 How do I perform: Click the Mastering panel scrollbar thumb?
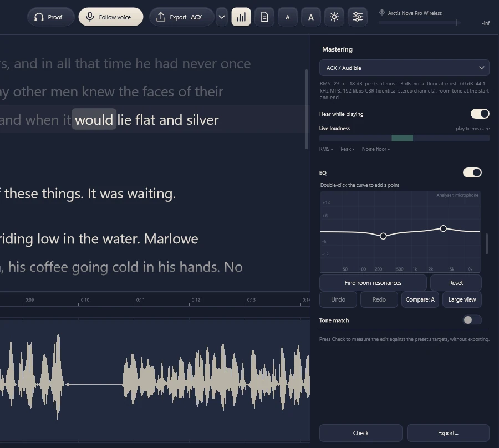[x=487, y=244]
